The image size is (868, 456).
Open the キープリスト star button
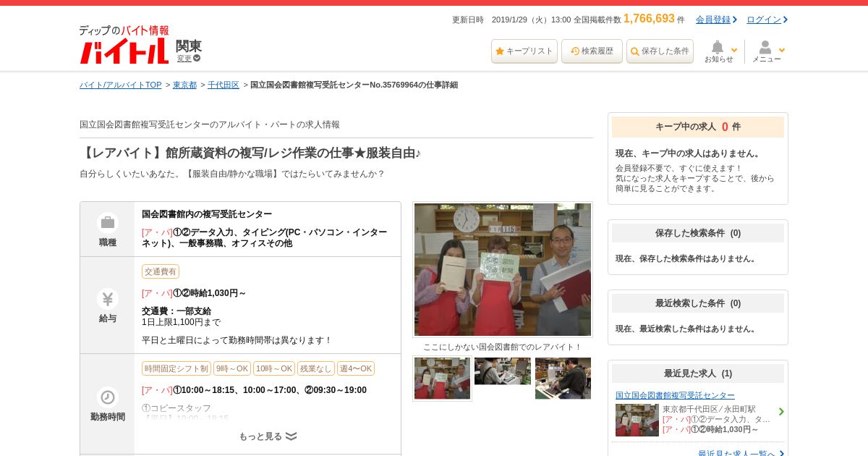point(524,51)
